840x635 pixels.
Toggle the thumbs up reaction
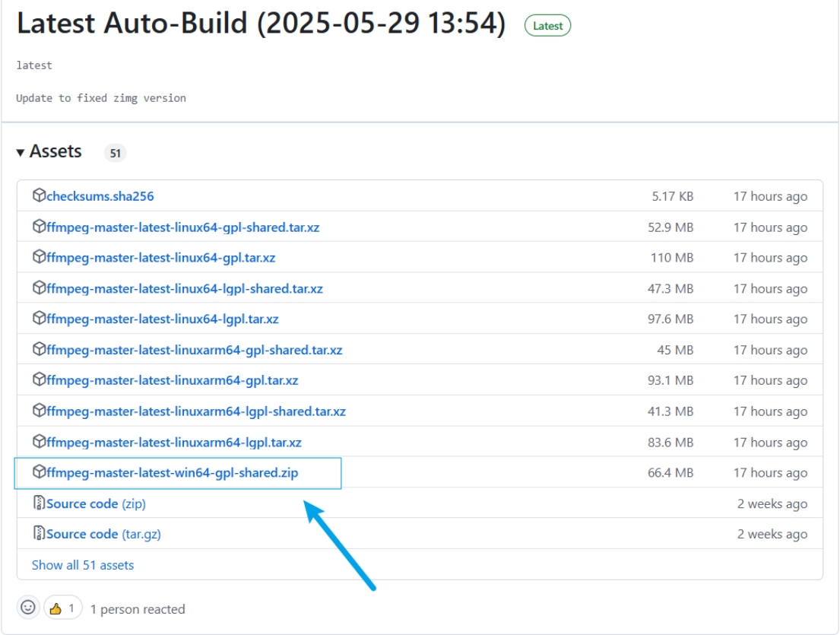[x=62, y=608]
